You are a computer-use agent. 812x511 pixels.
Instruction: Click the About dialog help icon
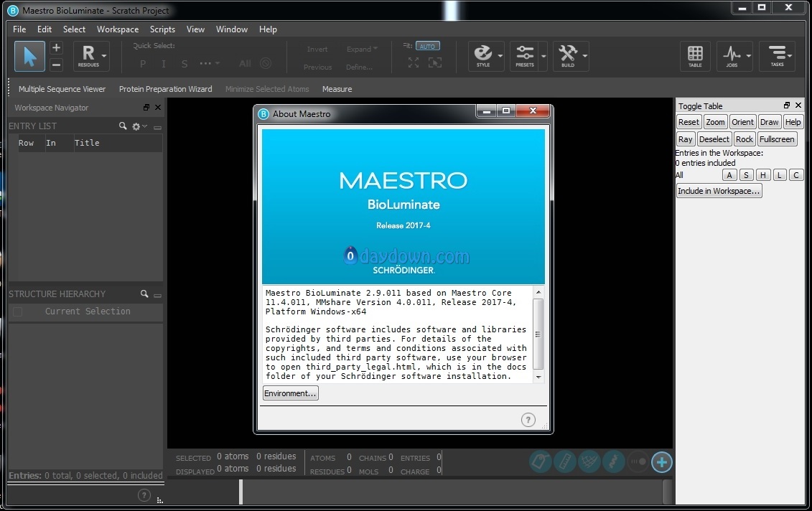coord(528,420)
